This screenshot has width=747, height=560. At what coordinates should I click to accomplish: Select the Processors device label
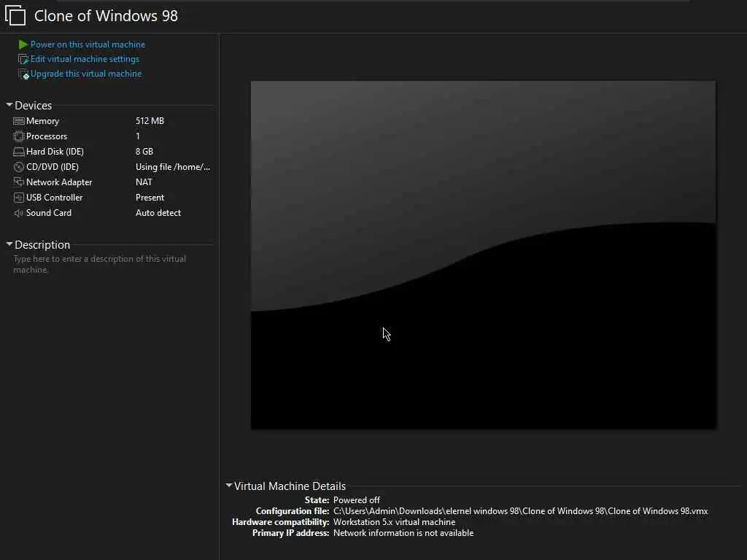point(47,136)
